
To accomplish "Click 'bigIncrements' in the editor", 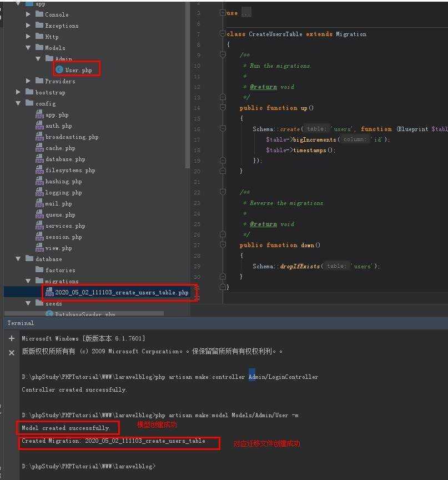I will tap(314, 139).
